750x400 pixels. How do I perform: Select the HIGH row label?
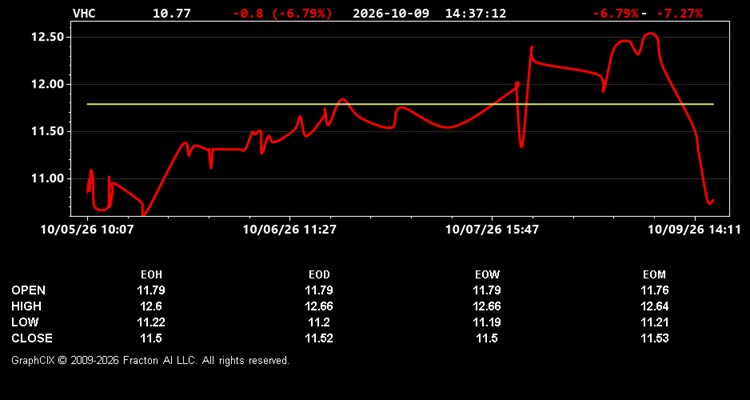click(26, 306)
